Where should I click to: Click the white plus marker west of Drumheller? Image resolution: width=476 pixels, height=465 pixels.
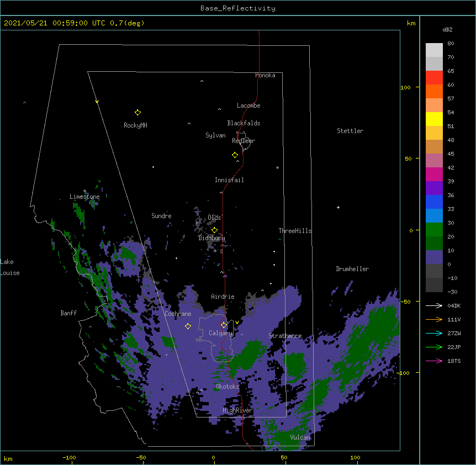(338, 207)
